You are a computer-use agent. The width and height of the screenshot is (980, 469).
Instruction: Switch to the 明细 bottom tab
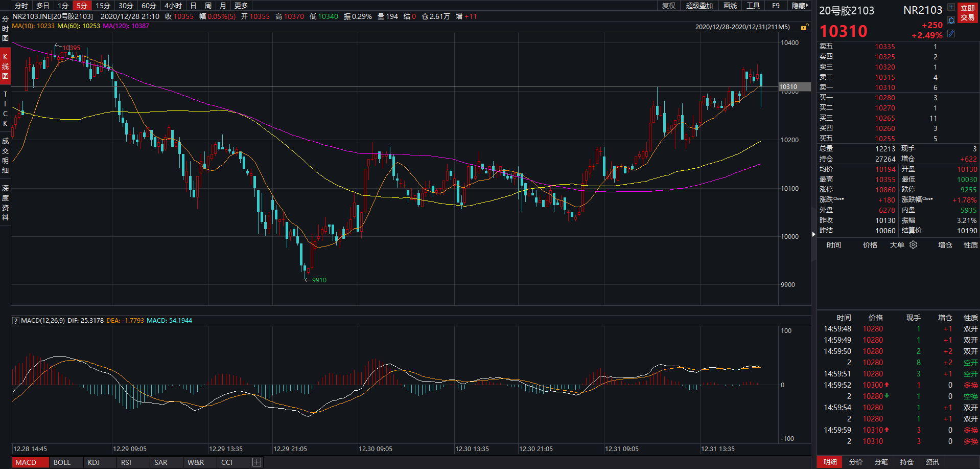pyautogui.click(x=830, y=462)
